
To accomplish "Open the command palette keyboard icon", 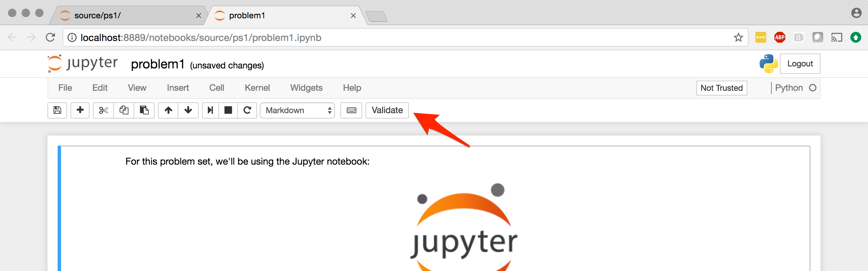I will tap(351, 110).
